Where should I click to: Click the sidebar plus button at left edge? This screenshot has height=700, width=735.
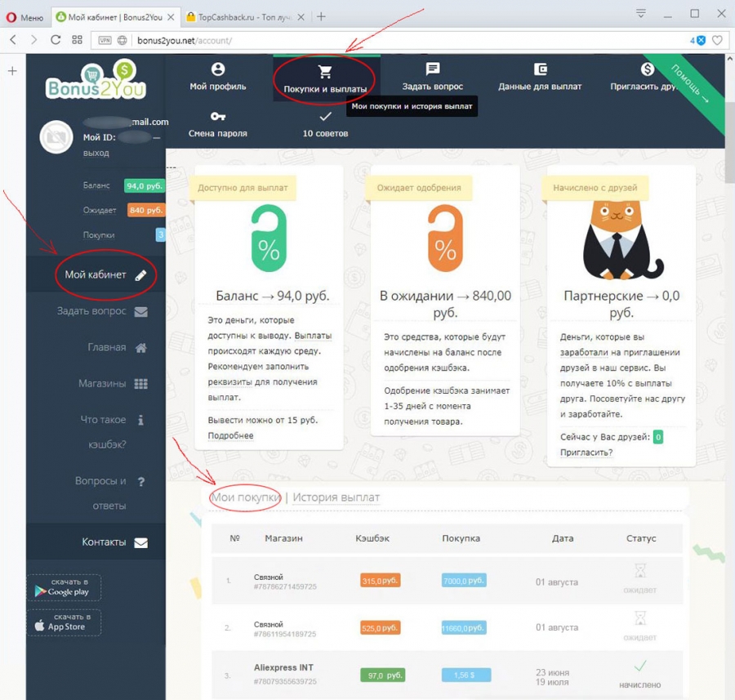coord(12,71)
